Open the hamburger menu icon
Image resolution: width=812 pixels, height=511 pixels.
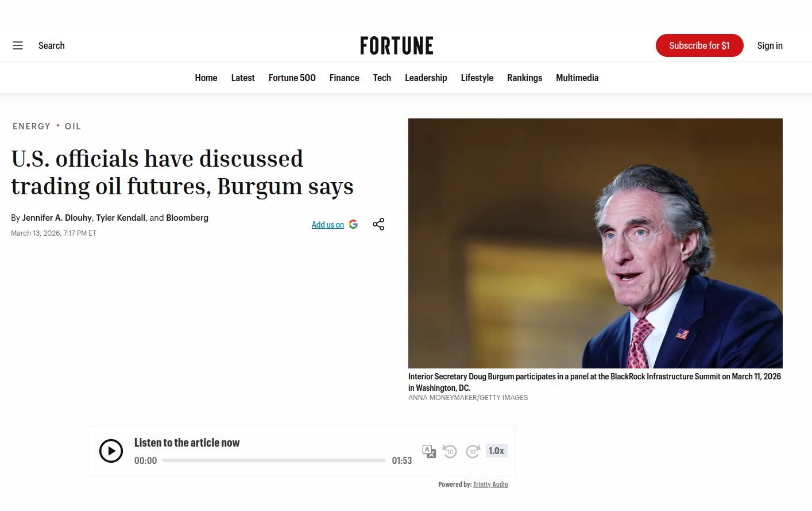point(18,45)
